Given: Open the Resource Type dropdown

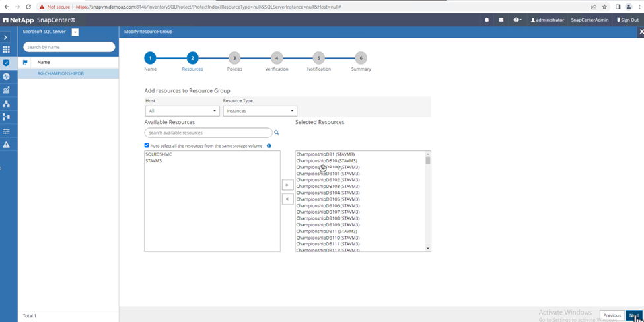Looking at the screenshot, I should pyautogui.click(x=260, y=111).
